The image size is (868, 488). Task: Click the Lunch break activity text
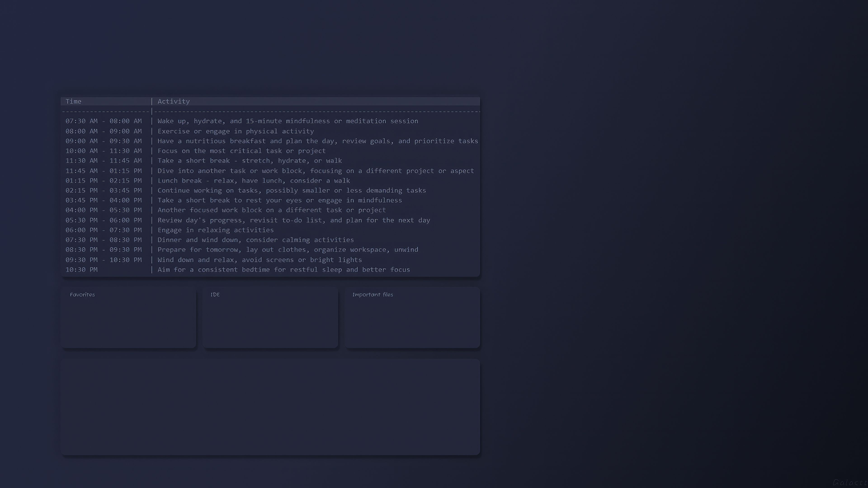coord(254,181)
